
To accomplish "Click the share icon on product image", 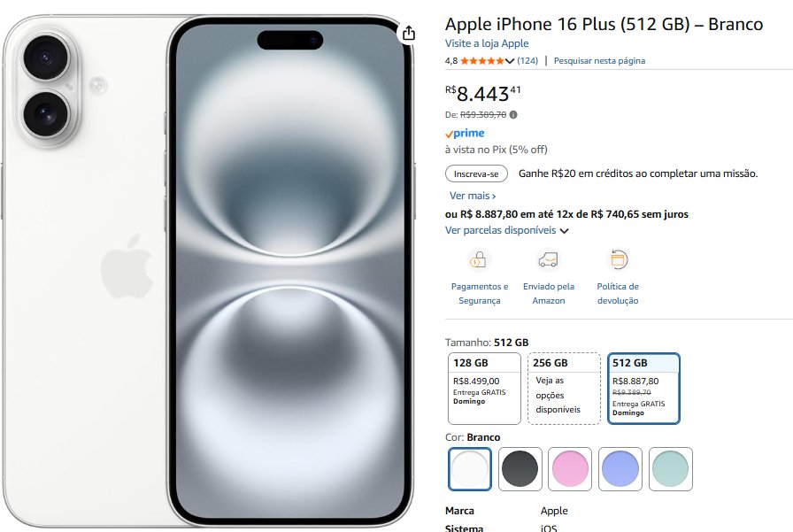I will click(x=409, y=34).
